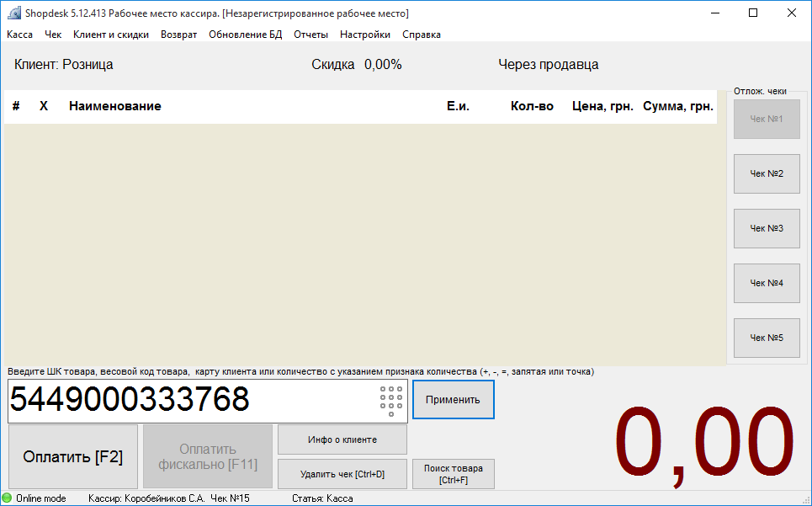Screen dimensions: 812x506
Task: Open the Обновление БД menu
Action: 246,35
